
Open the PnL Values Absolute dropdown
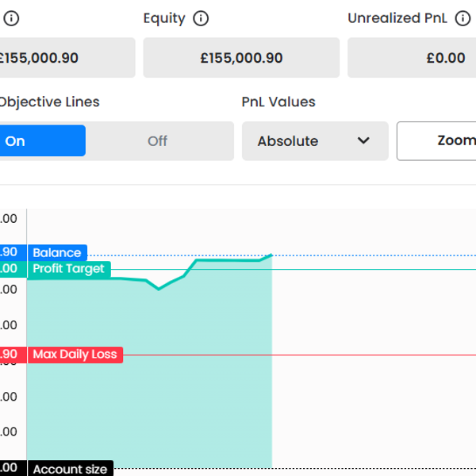(x=314, y=141)
